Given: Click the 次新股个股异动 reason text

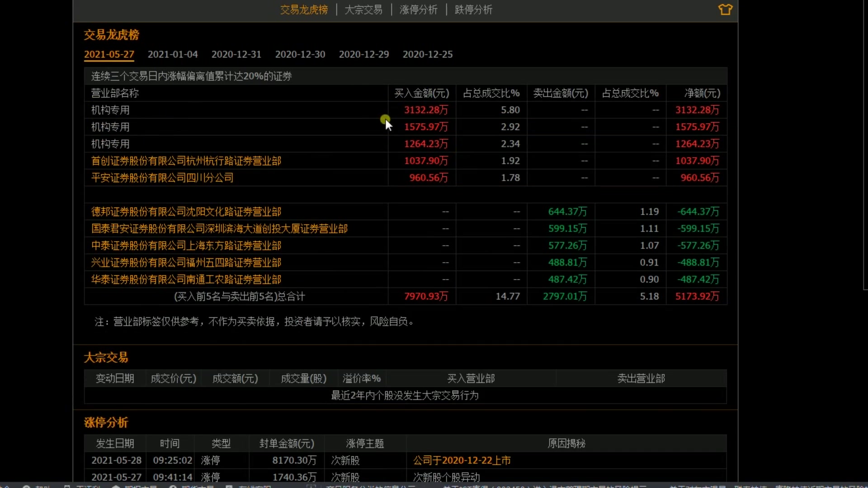Looking at the screenshot, I should click(x=447, y=477).
